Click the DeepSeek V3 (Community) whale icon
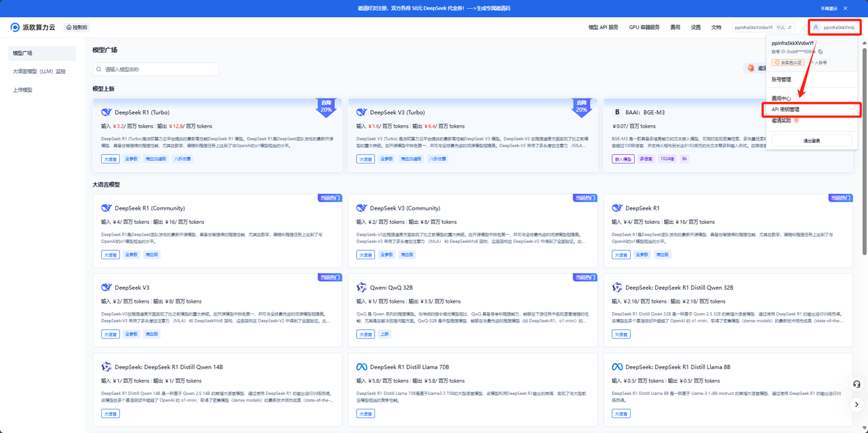The width and height of the screenshot is (868, 433). pos(361,208)
